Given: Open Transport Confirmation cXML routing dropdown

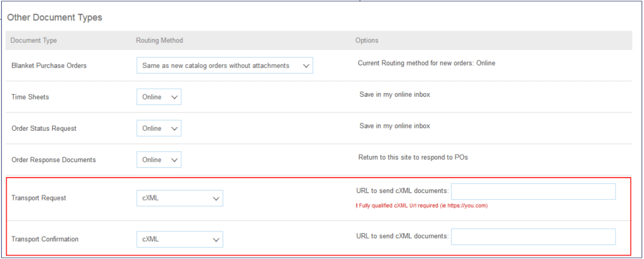Looking at the screenshot, I should [180, 240].
